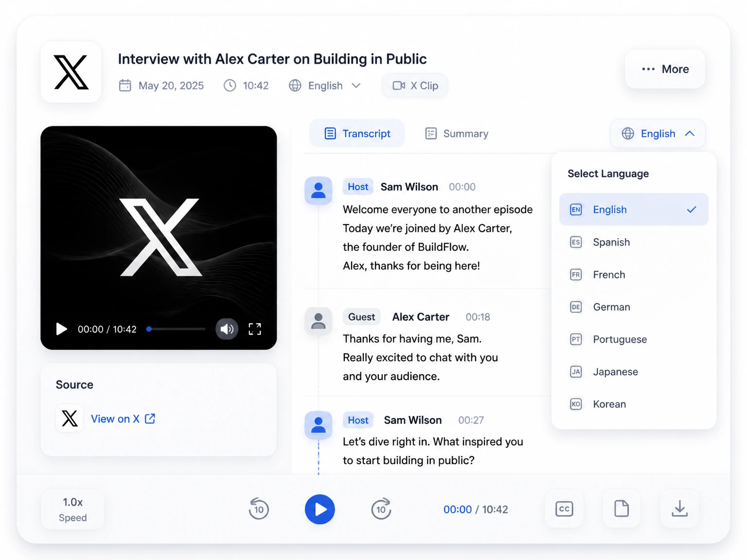Click the external link arrow icon

[x=150, y=419]
